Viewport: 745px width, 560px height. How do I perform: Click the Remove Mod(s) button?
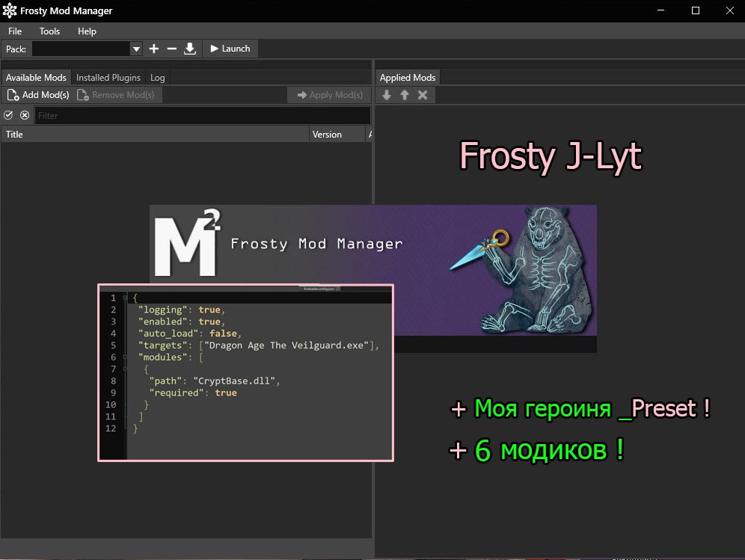point(116,95)
